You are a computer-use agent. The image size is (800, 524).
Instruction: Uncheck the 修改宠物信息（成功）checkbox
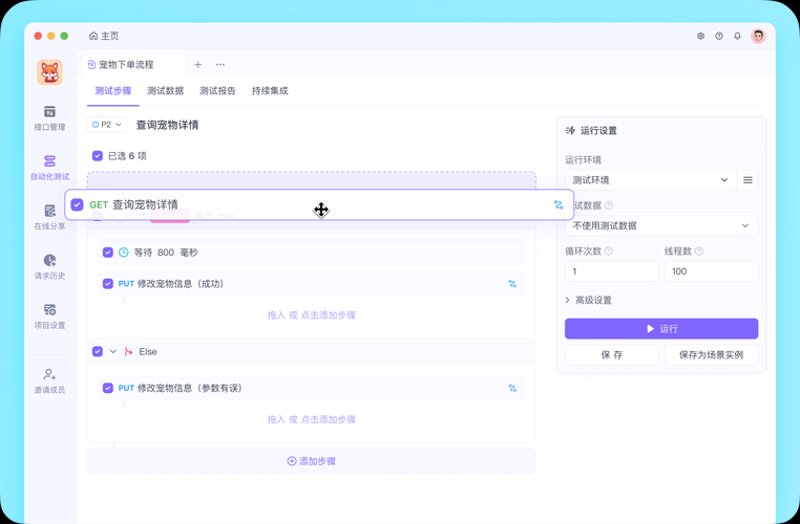click(x=108, y=284)
